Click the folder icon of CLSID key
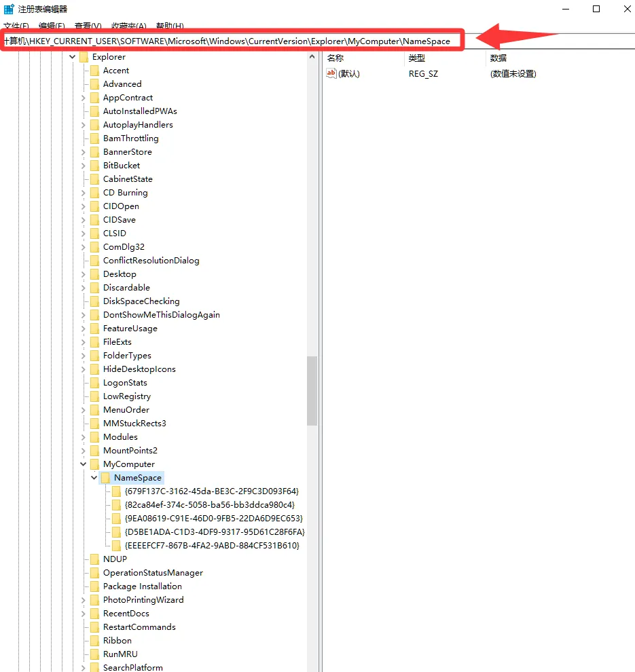Viewport: 635px width, 672px height. click(x=95, y=233)
